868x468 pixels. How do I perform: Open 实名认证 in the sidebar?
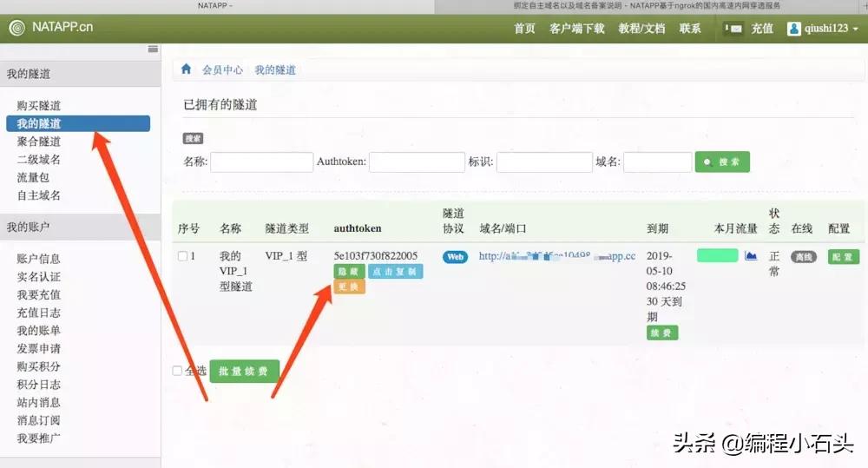[39, 276]
